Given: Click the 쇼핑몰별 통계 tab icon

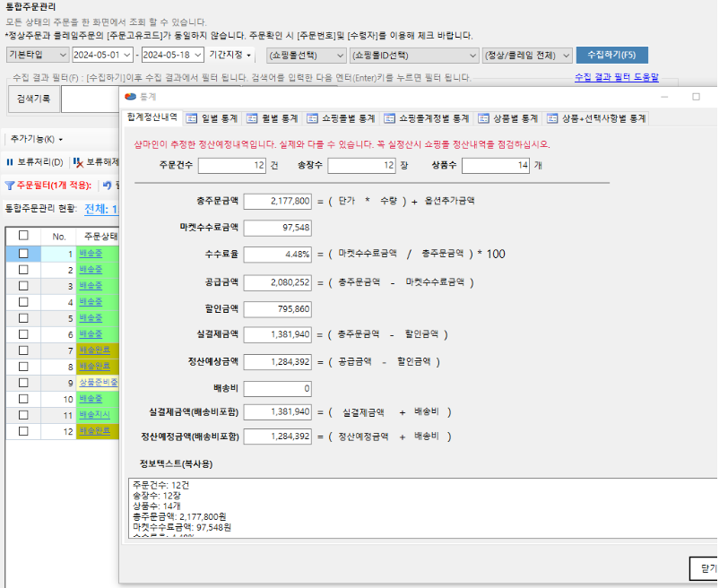Looking at the screenshot, I should coord(312,118).
